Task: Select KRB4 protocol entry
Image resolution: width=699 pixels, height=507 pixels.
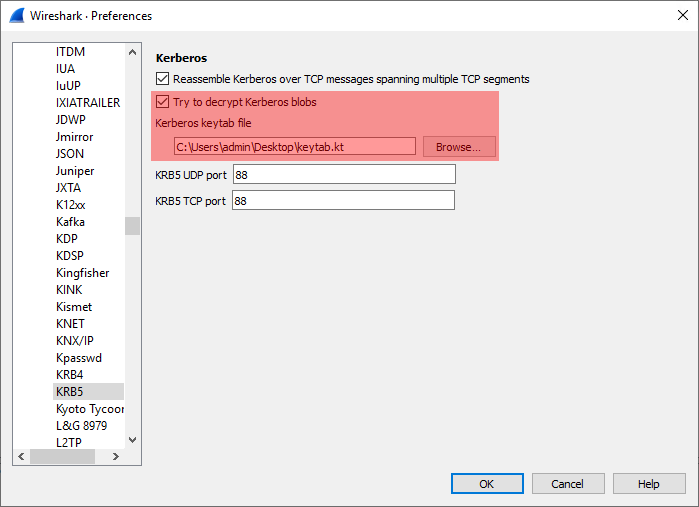Action: (x=70, y=375)
